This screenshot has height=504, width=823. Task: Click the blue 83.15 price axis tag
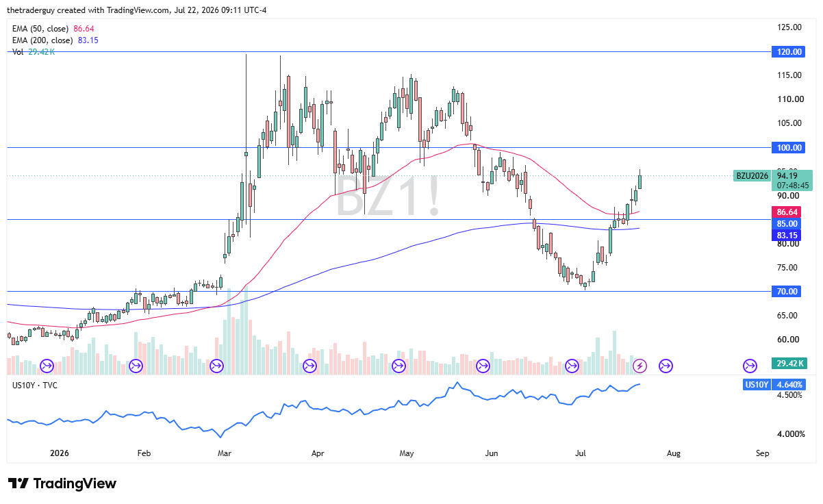pyautogui.click(x=787, y=236)
